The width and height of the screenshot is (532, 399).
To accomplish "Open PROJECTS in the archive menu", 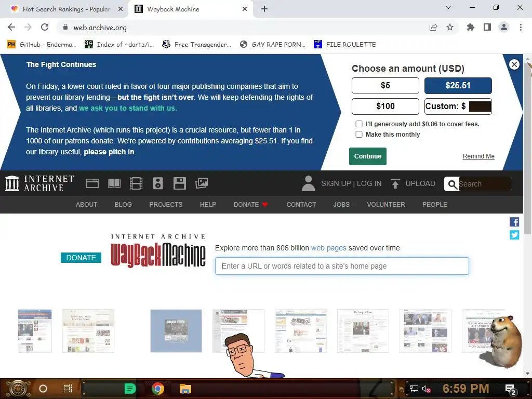I will [x=166, y=205].
